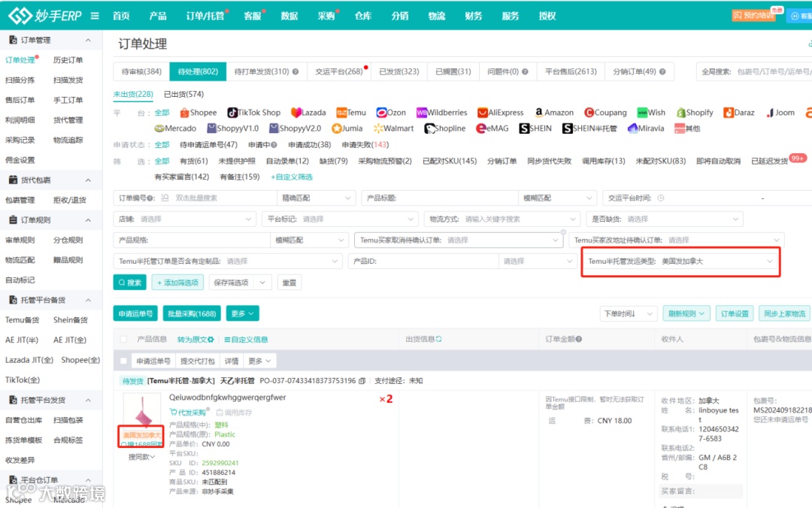This screenshot has height=508, width=812.
Task: Choose Wildberries platform filter
Action: point(442,113)
